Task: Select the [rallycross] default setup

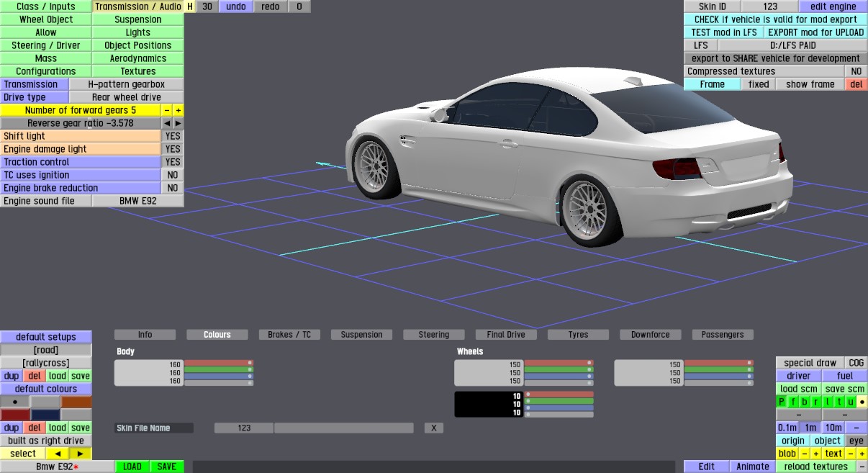Action: tap(46, 363)
